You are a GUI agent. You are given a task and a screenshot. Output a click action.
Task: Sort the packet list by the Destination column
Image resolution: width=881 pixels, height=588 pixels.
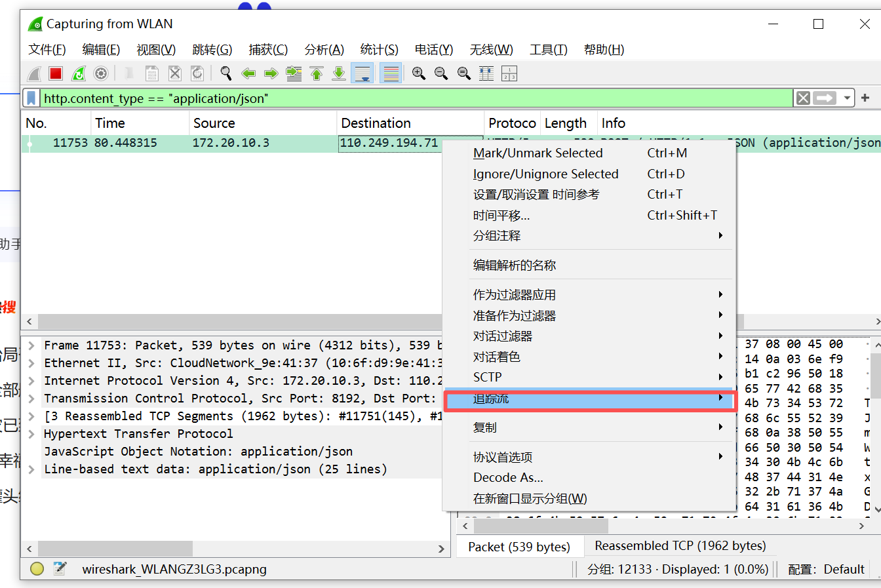(410, 123)
